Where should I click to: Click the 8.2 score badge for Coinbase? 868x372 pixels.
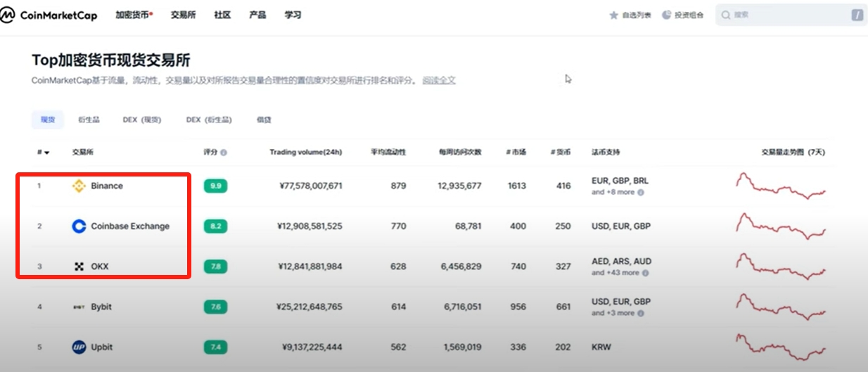pos(216,226)
